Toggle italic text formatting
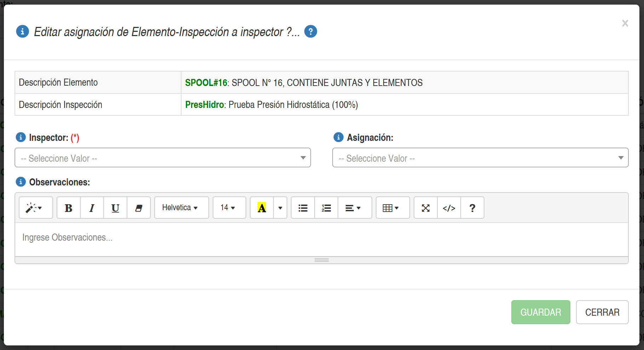Screen dimensions: 644x350 pos(92,208)
